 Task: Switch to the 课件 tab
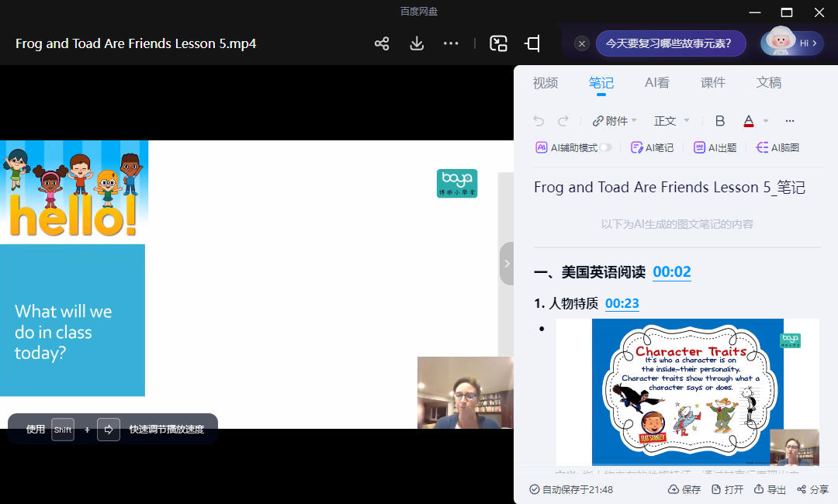[713, 83]
